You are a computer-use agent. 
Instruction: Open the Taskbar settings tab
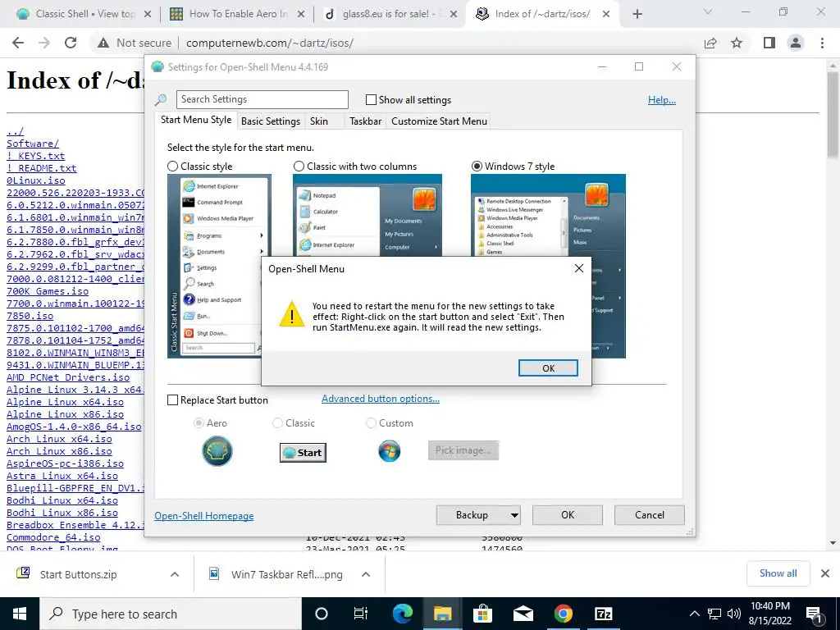pos(365,121)
